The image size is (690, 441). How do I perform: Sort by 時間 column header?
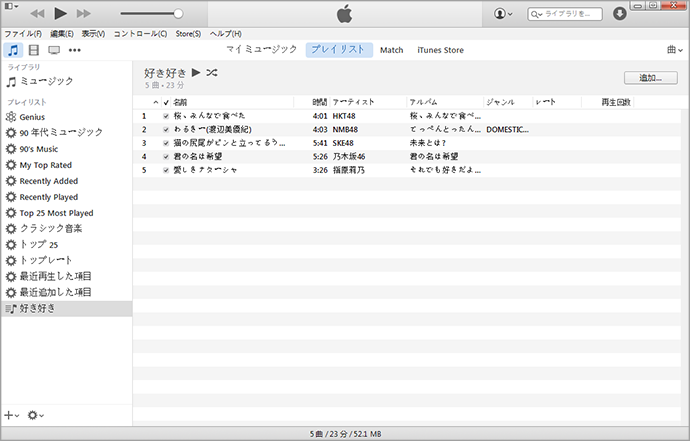point(319,103)
